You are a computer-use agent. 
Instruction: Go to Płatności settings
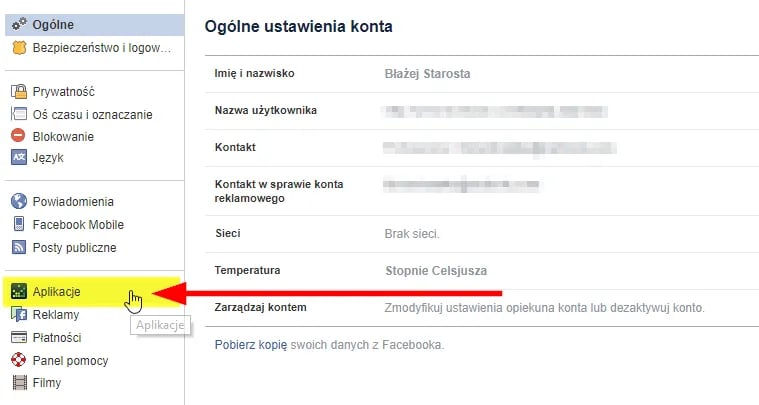57,338
